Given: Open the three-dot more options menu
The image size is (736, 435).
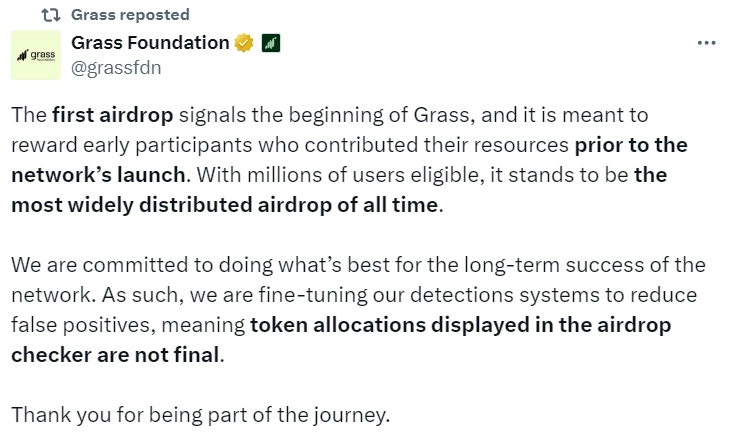Looking at the screenshot, I should click(x=706, y=43).
